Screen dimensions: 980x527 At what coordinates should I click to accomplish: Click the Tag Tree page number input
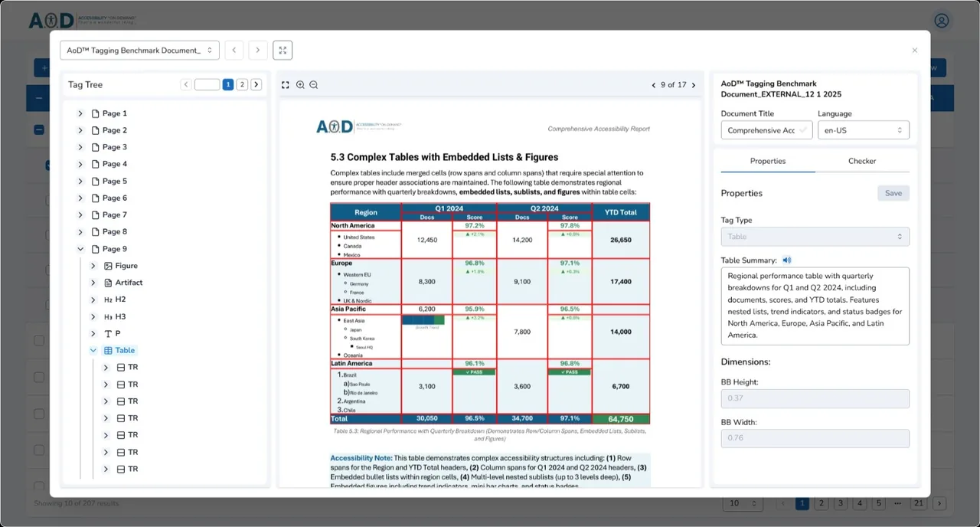click(x=207, y=84)
